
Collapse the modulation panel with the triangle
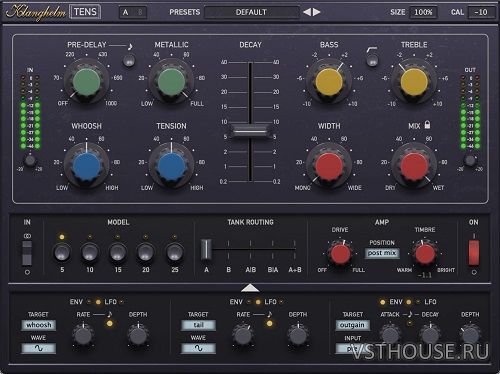(x=250, y=288)
